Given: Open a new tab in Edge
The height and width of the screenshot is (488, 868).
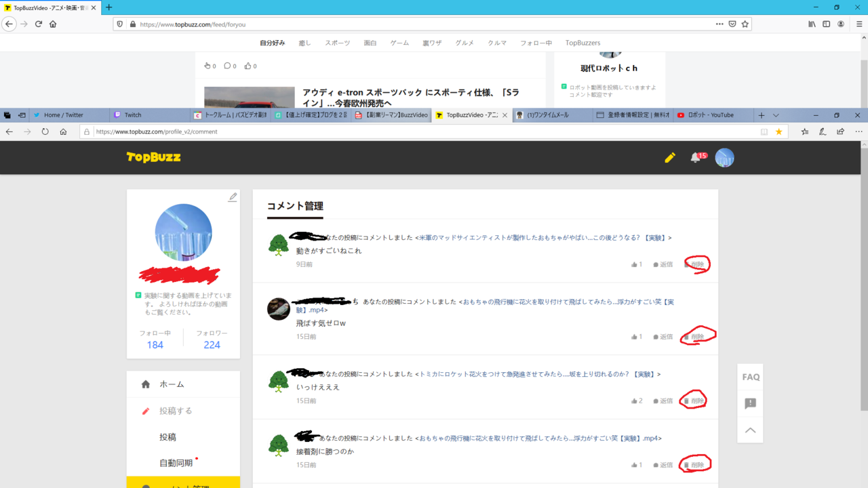Looking at the screenshot, I should click(762, 115).
